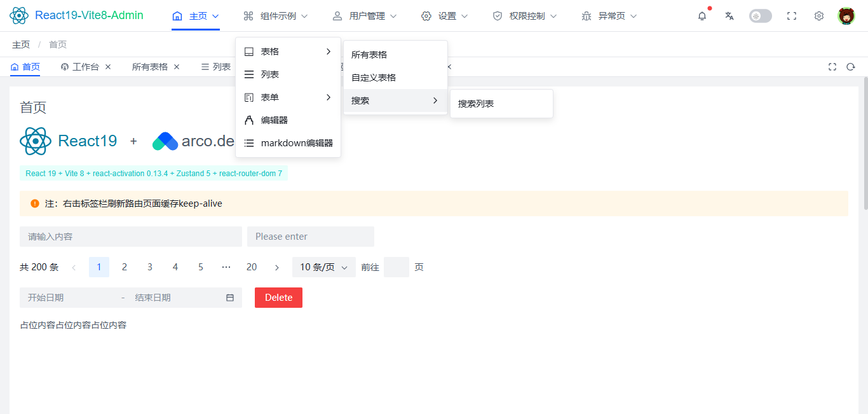Click the markdown编辑器 menu icon
868x414 pixels.
(249, 143)
